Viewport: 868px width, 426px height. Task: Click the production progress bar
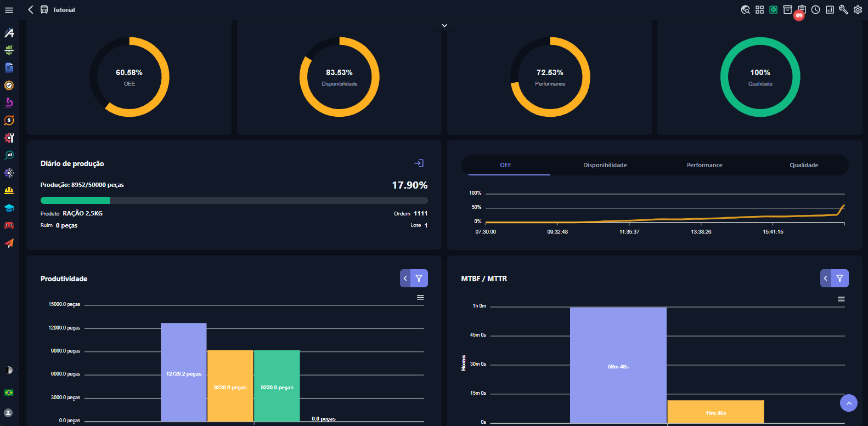pyautogui.click(x=234, y=201)
